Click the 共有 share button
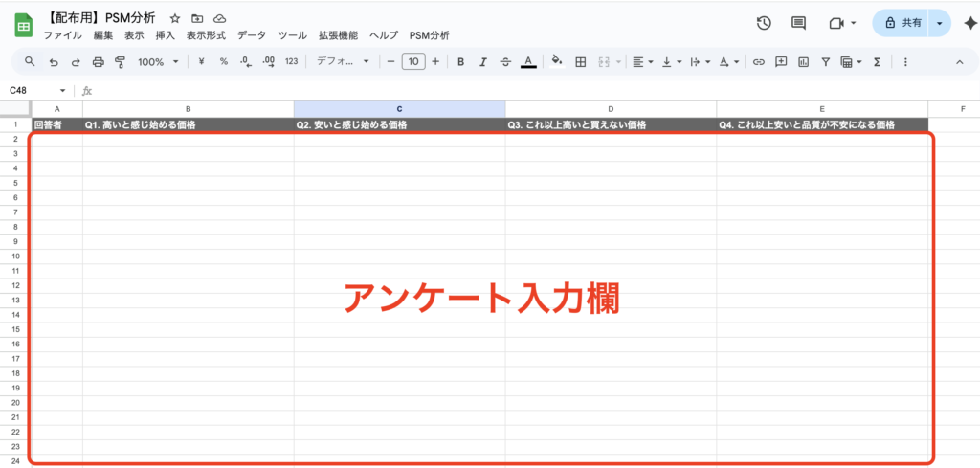The image size is (980, 468). pos(902,24)
